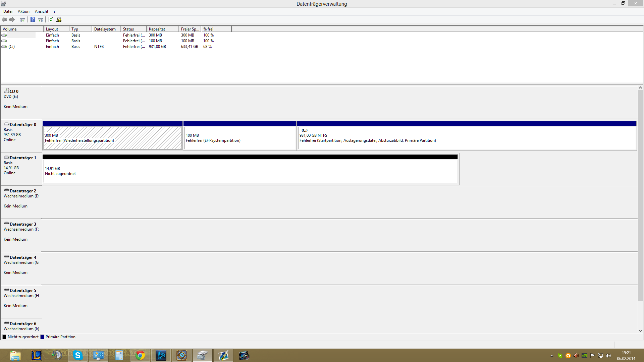The width and height of the screenshot is (644, 362).
Task: Open the Calculator taskbar icon
Action: 119,355
